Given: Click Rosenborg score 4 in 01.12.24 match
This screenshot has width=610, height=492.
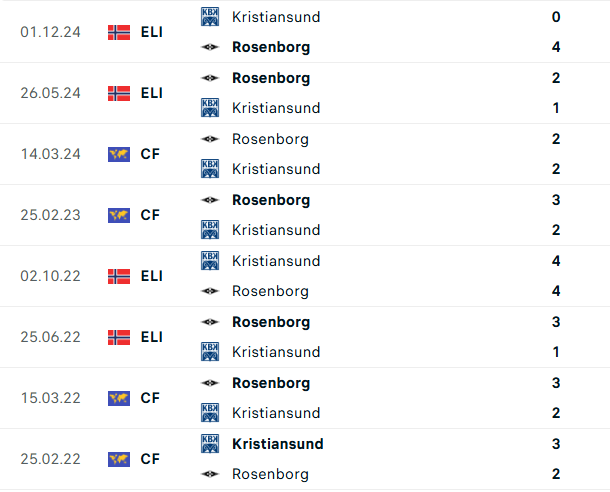Looking at the screenshot, I should point(556,47).
